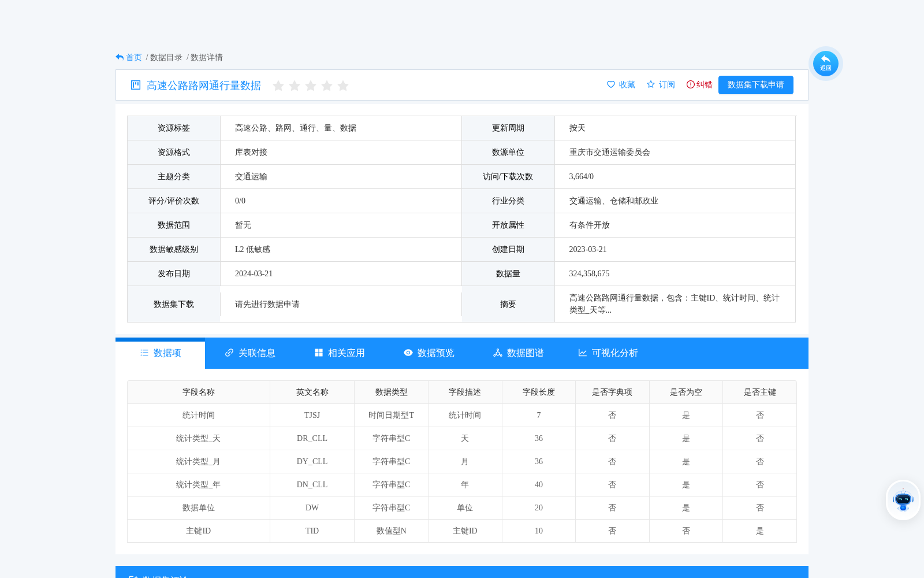Screen dimensions: 924x578
Task: Switch to the 可视化分析 tab
Action: click(x=608, y=353)
